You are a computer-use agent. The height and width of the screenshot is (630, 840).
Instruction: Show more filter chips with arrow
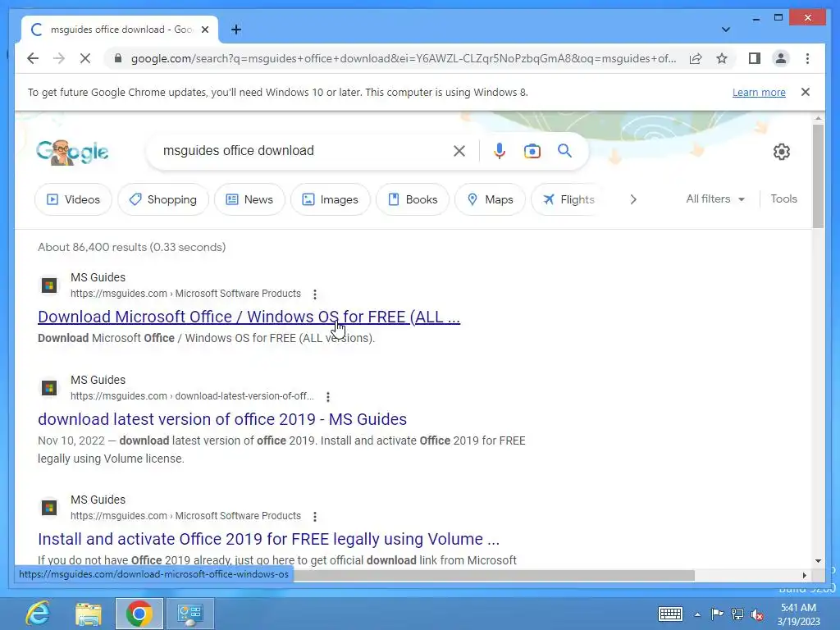point(633,199)
